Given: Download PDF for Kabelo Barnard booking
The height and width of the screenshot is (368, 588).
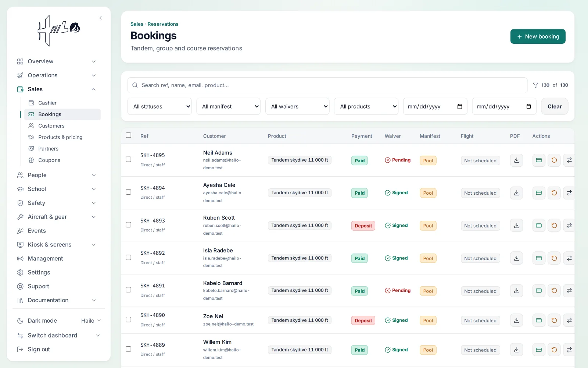Looking at the screenshot, I should pyautogui.click(x=516, y=291).
